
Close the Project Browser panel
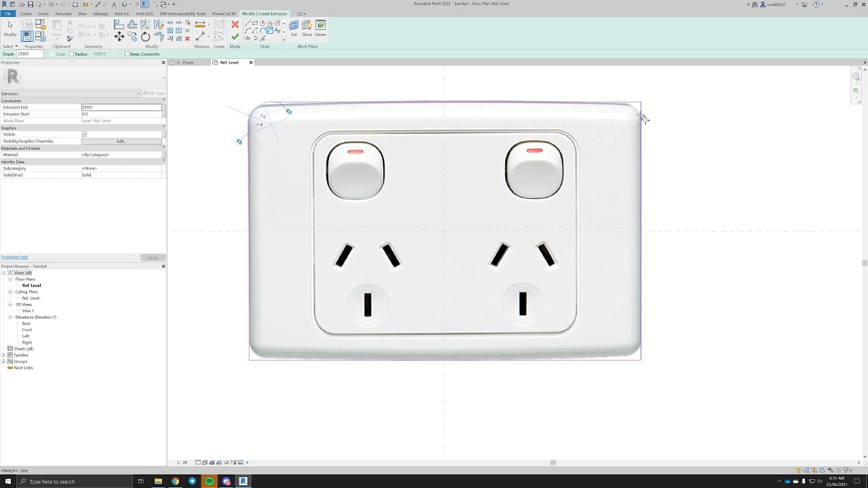click(x=163, y=266)
